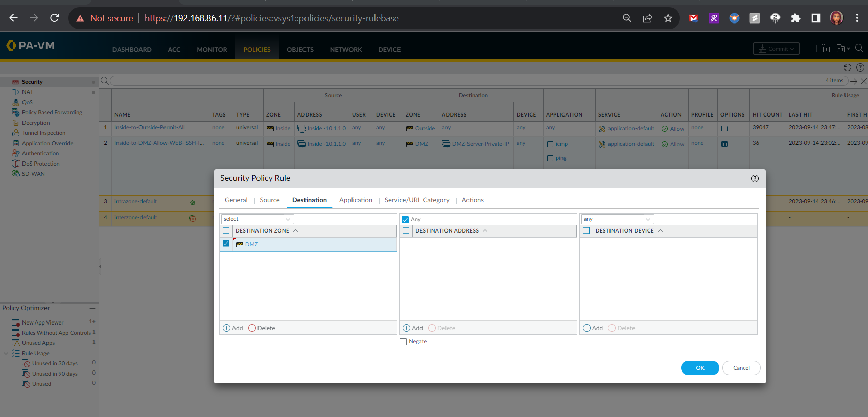Toggle the Any destination address checkbox

tap(405, 219)
